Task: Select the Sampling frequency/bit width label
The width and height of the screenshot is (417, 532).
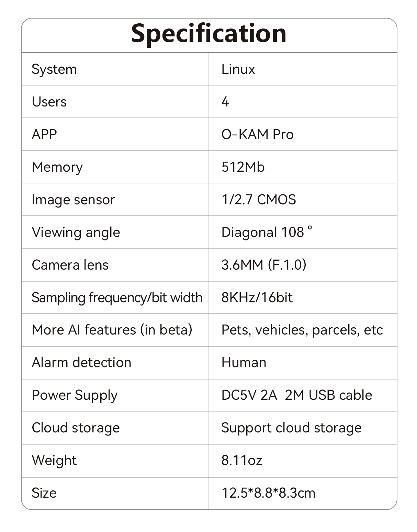Action: click(x=117, y=298)
